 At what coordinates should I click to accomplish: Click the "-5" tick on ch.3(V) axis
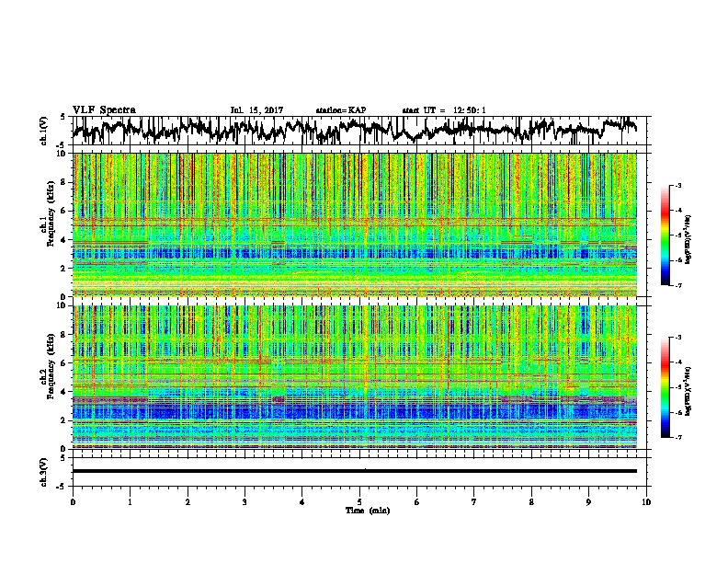pos(63,487)
